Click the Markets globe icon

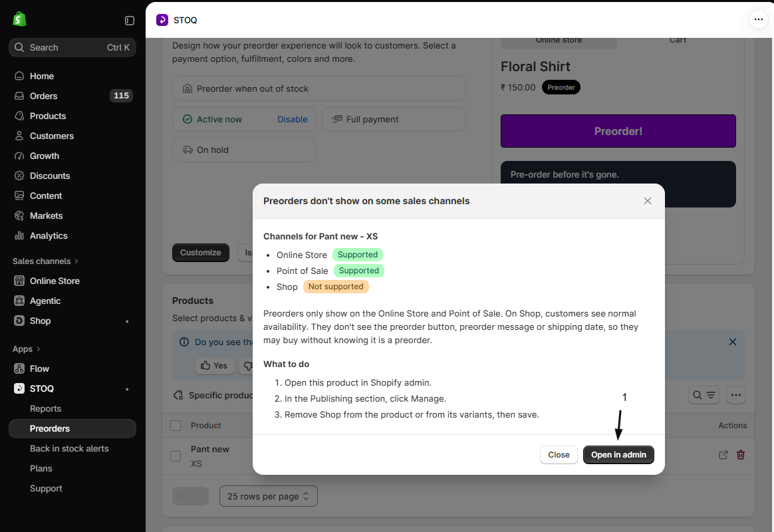19,215
